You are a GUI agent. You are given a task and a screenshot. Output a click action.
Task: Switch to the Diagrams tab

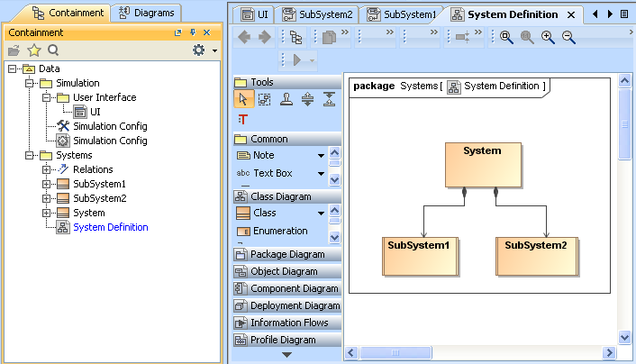coord(147,13)
